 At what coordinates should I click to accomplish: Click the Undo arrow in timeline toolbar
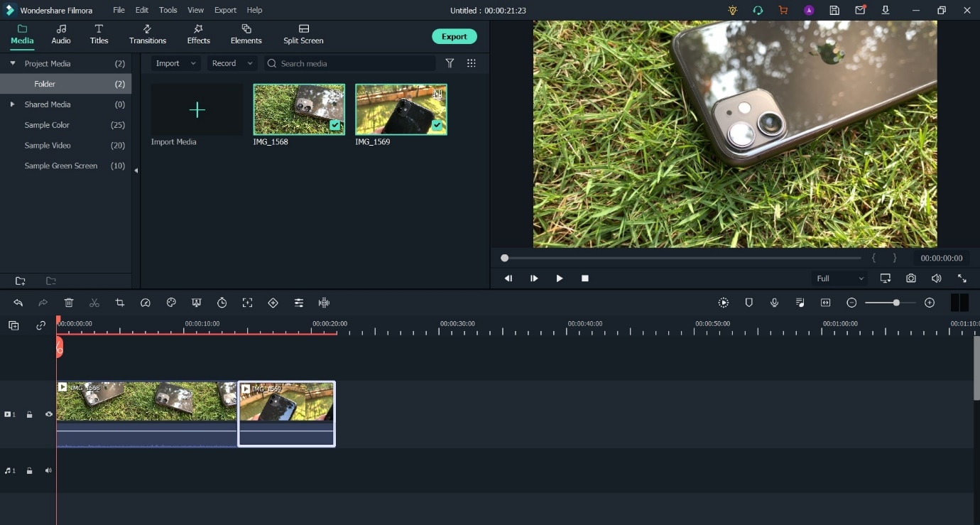coord(18,303)
